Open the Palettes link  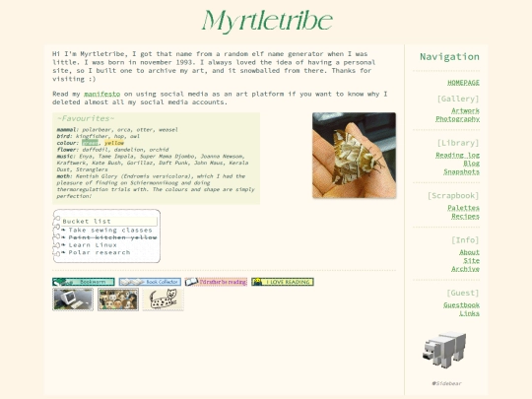click(463, 208)
